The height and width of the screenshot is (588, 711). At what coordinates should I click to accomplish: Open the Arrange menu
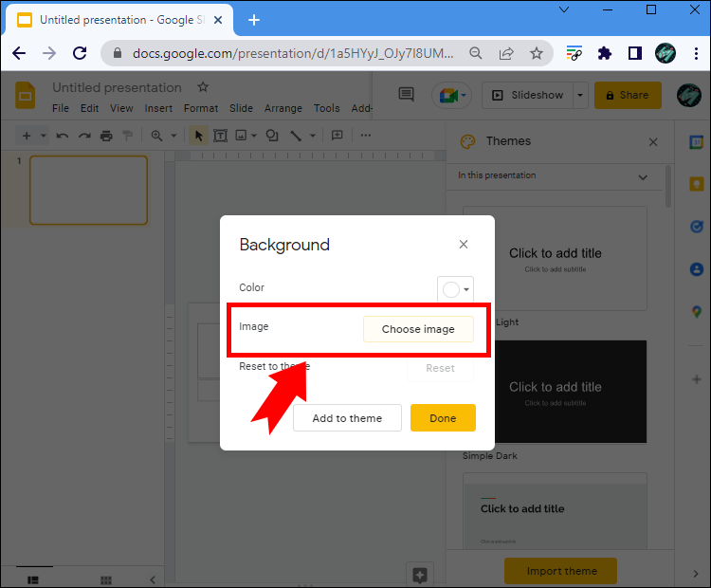tap(283, 108)
